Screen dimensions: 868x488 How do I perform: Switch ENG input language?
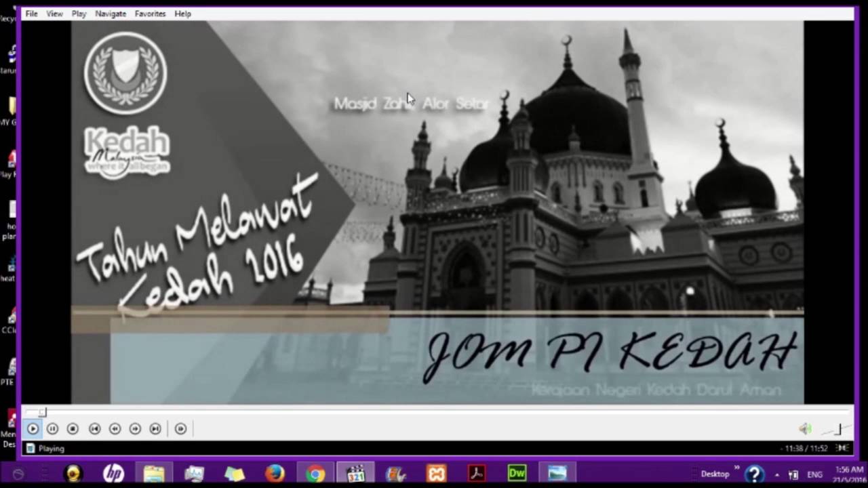coord(815,474)
